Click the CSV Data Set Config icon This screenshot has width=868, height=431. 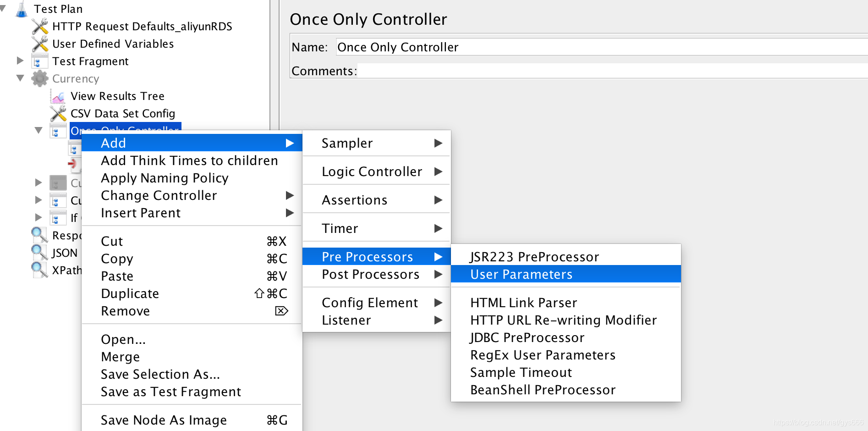[x=58, y=113]
